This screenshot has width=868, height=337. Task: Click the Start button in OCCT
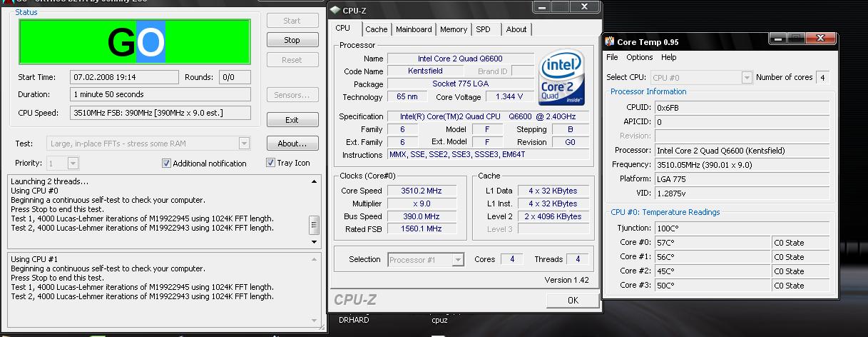point(292,21)
